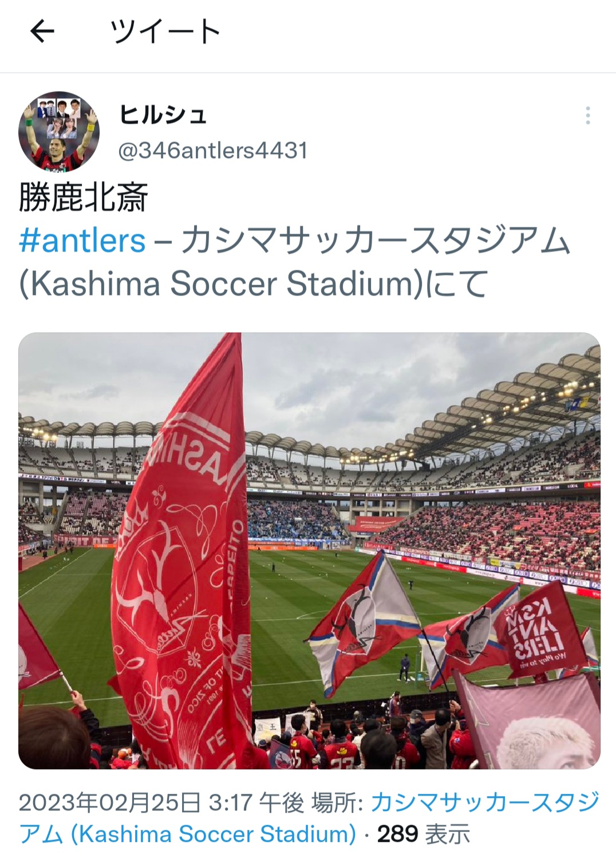
Task: Open the カシマサッカースタジアム location link at bottom
Action: pyautogui.click(x=309, y=818)
